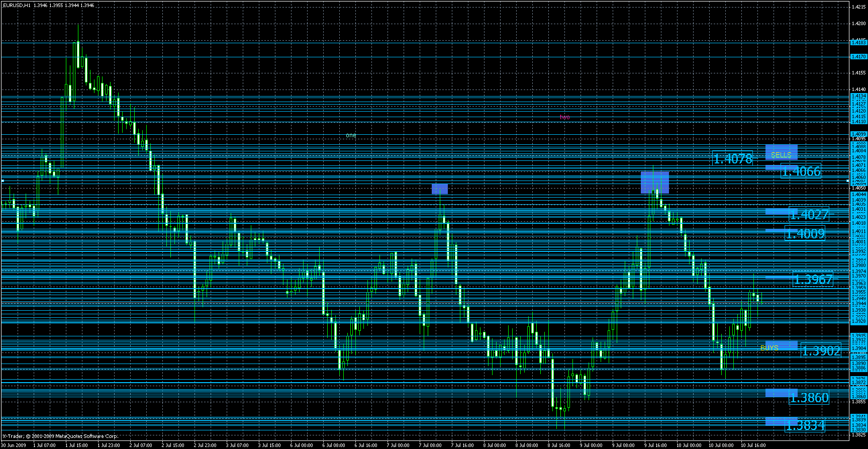Click the 3 Jul 15:00 time axis label
The width and height of the screenshot is (868, 449).
pos(269,445)
